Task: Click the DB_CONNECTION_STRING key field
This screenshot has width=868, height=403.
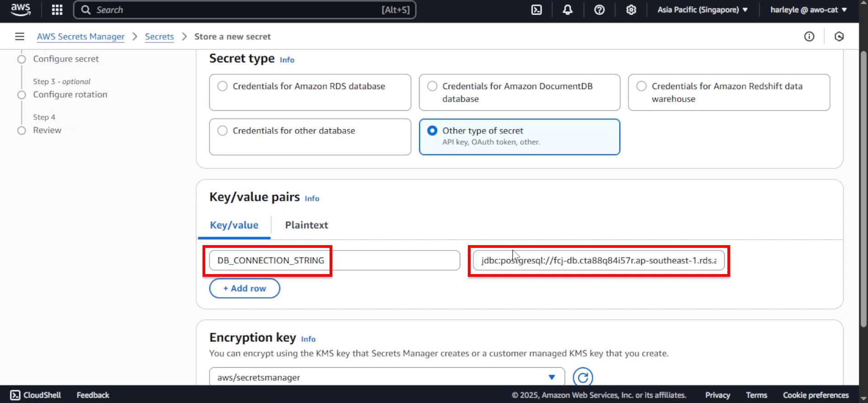Action: [335, 261]
